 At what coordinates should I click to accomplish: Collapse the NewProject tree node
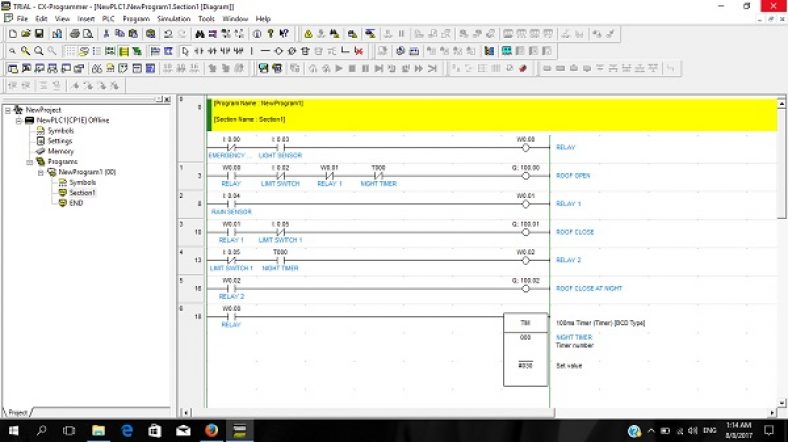pyautogui.click(x=8, y=110)
